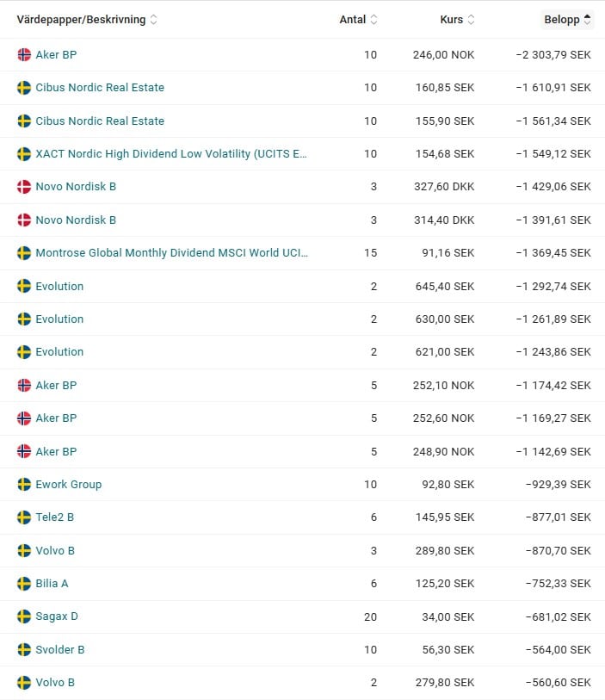Click the Swedish flag icon next to Svolder B
605x700 pixels.
pos(24,650)
